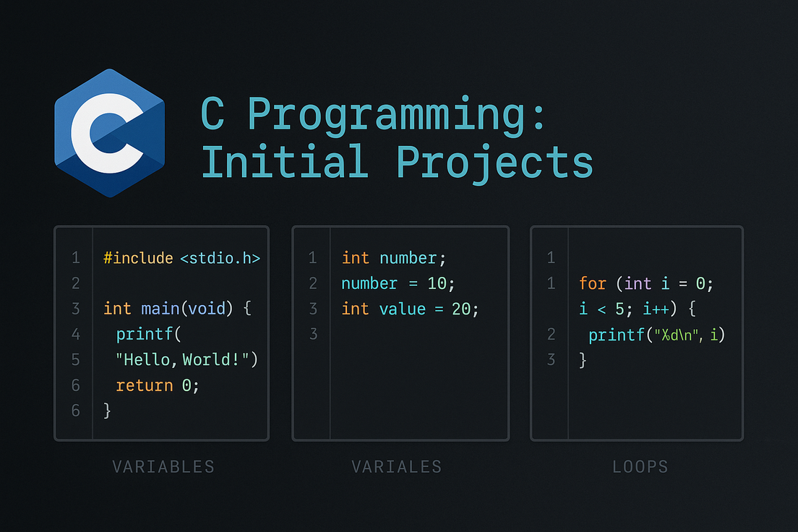Viewport: 798px width, 532px height.
Task: Click the "int value = 20;" line
Action: click(x=410, y=309)
